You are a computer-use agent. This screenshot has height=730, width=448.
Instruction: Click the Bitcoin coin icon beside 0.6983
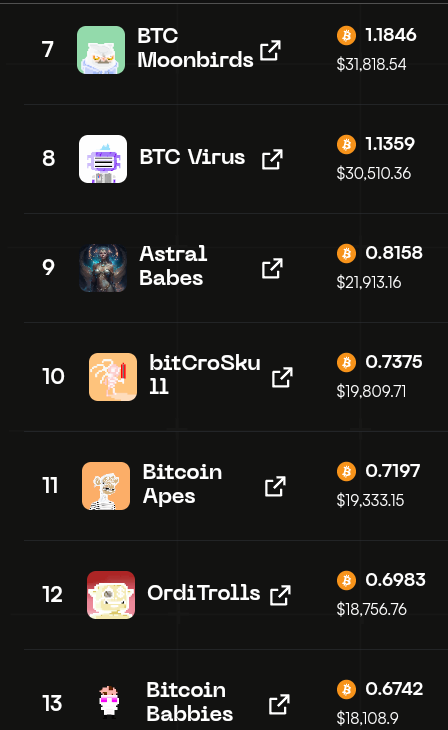coord(346,580)
